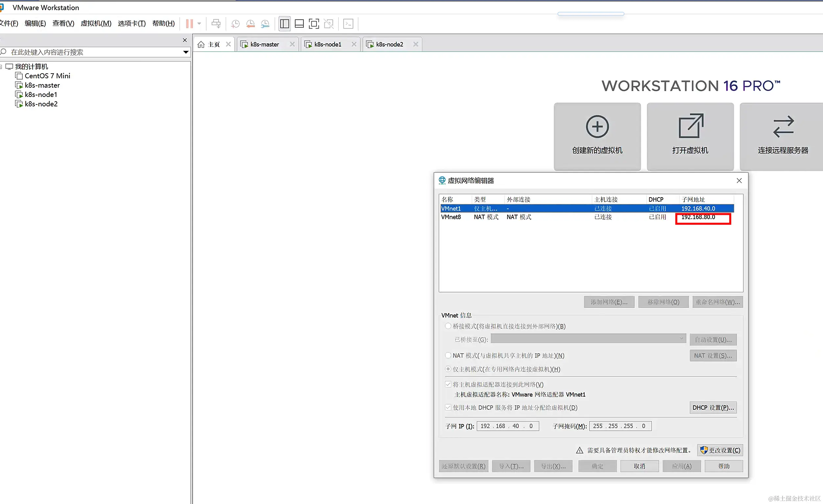Click the 打开虚拟机 tile
Image resolution: width=823 pixels, height=504 pixels.
690,137
